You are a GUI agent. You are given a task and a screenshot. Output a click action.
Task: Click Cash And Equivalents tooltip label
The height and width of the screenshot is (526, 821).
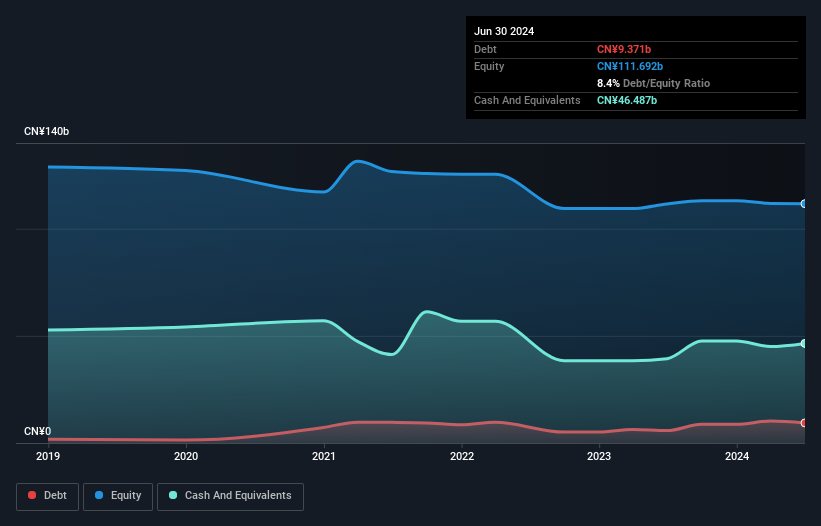527,100
